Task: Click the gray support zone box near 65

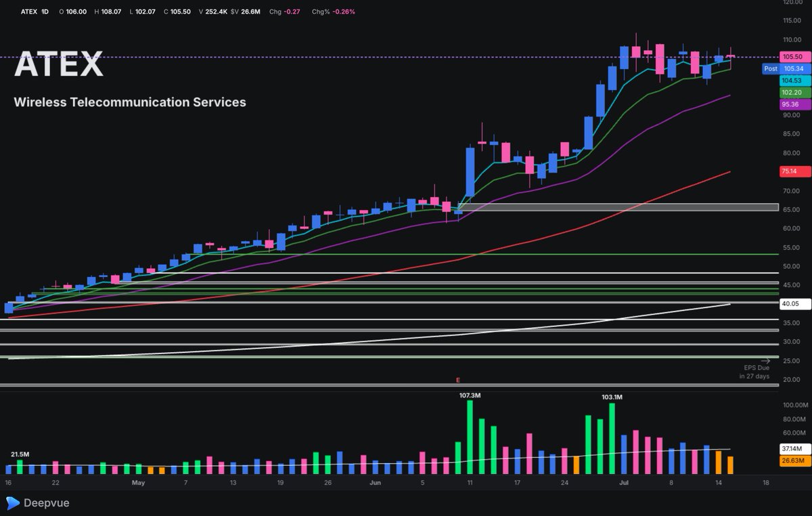Action: point(618,207)
